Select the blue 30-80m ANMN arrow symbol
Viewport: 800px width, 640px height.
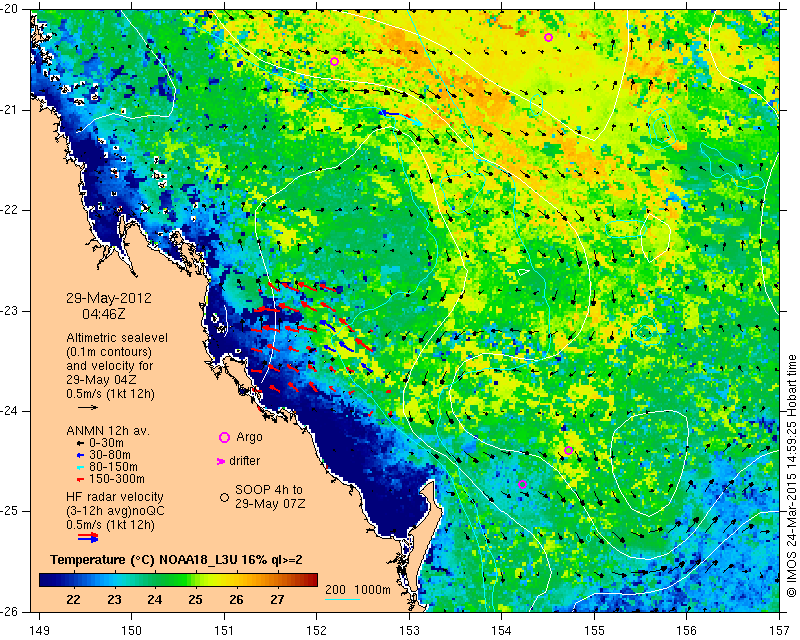tap(80, 455)
